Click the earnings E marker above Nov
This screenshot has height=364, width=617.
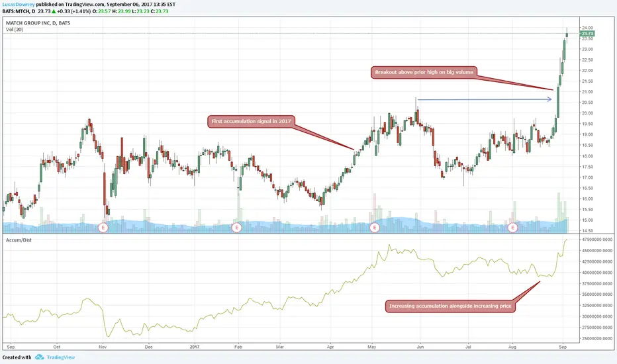pos(103,228)
